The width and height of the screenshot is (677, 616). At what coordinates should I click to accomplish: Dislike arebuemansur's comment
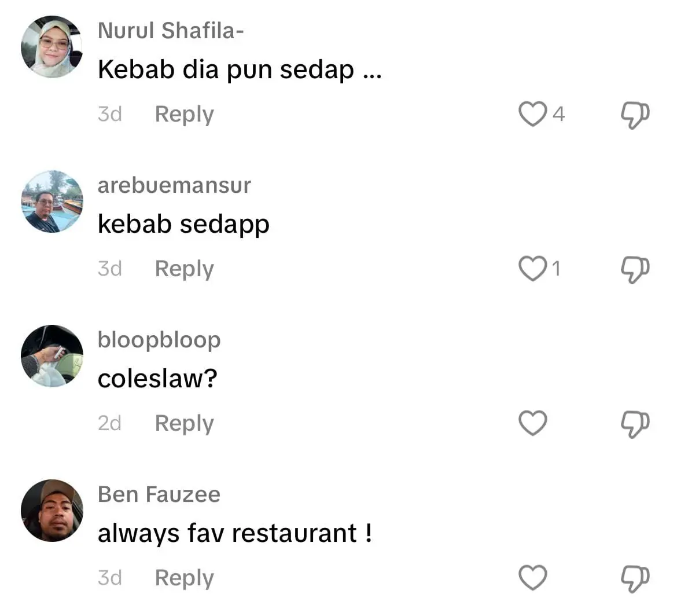coord(635,269)
